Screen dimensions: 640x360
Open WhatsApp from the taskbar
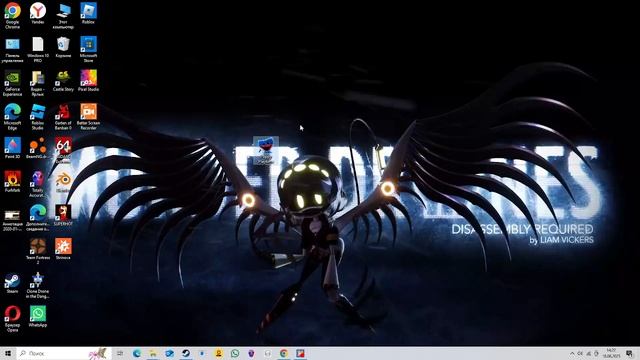[235, 353]
